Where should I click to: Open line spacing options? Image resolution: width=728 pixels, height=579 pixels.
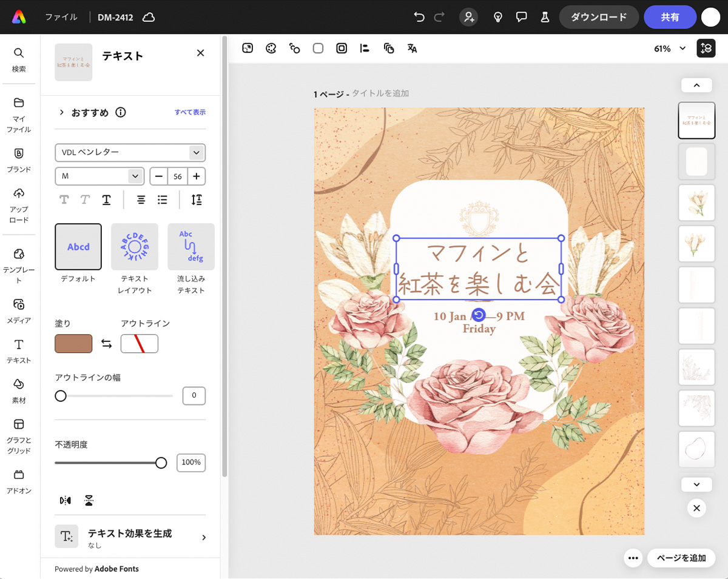click(197, 199)
